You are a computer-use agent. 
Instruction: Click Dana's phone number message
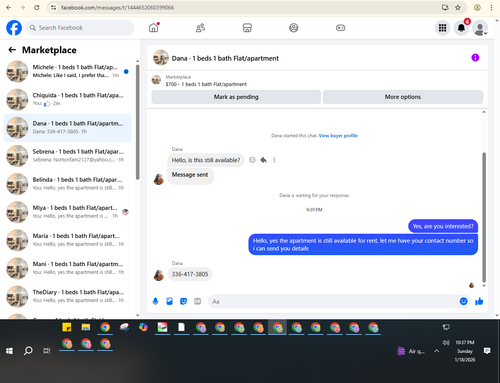click(190, 274)
